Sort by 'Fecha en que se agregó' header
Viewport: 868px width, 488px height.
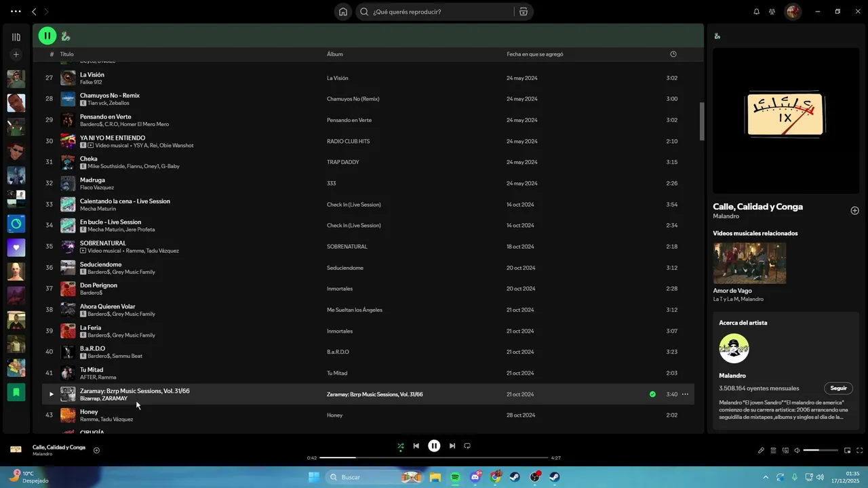pyautogui.click(x=534, y=54)
